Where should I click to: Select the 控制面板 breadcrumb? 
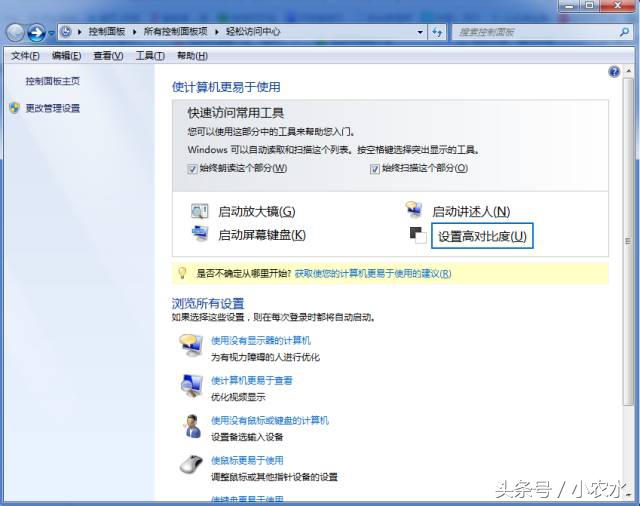tap(107, 31)
